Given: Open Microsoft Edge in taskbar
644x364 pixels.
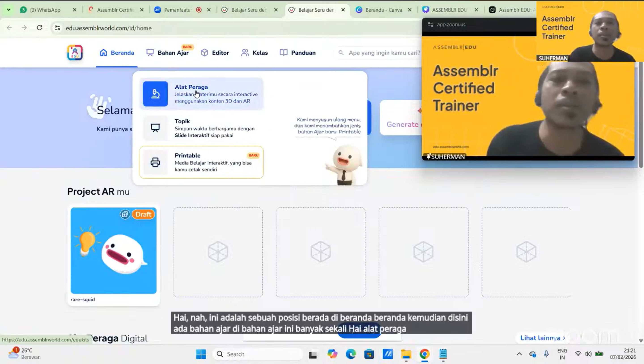Looking at the screenshot, I should click(351, 354).
